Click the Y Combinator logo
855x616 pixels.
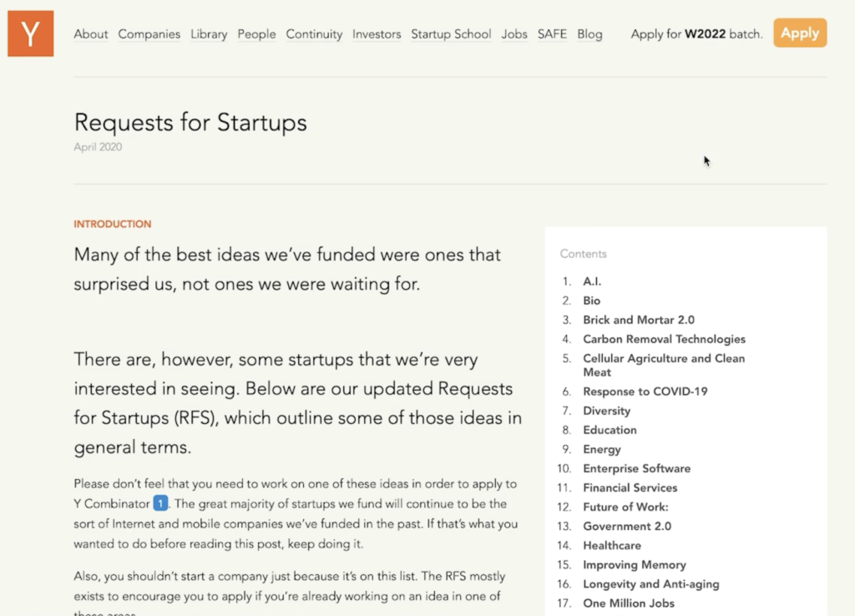point(30,33)
